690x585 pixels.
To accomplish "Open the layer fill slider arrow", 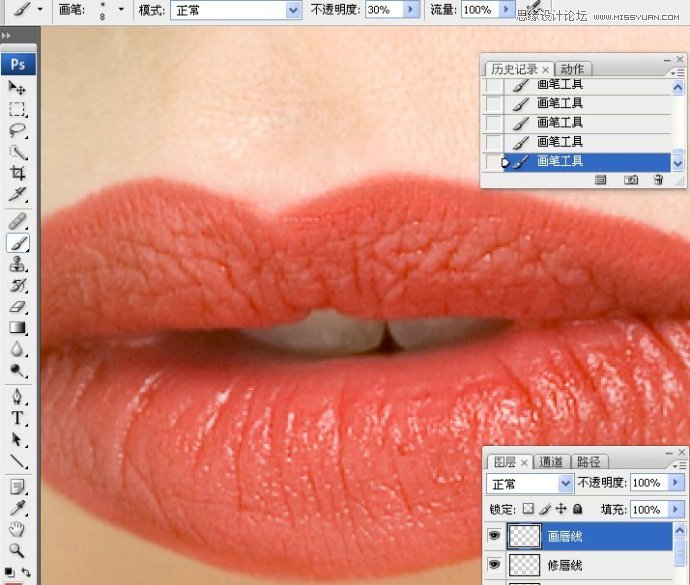I will pos(676,510).
